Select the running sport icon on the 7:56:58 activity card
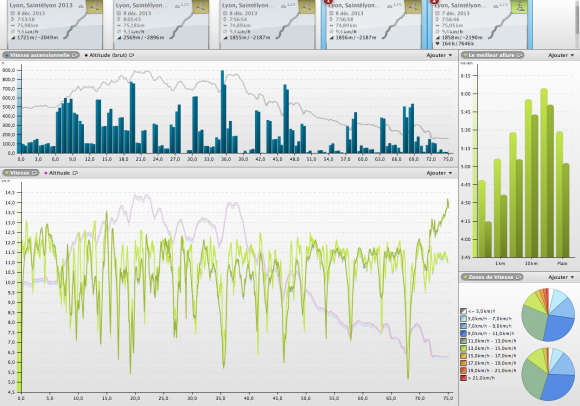 coord(413,6)
